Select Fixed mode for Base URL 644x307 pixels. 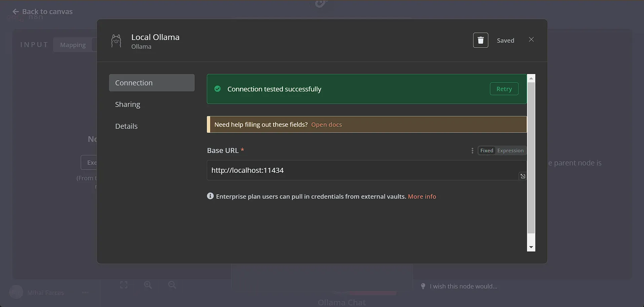coord(487,150)
